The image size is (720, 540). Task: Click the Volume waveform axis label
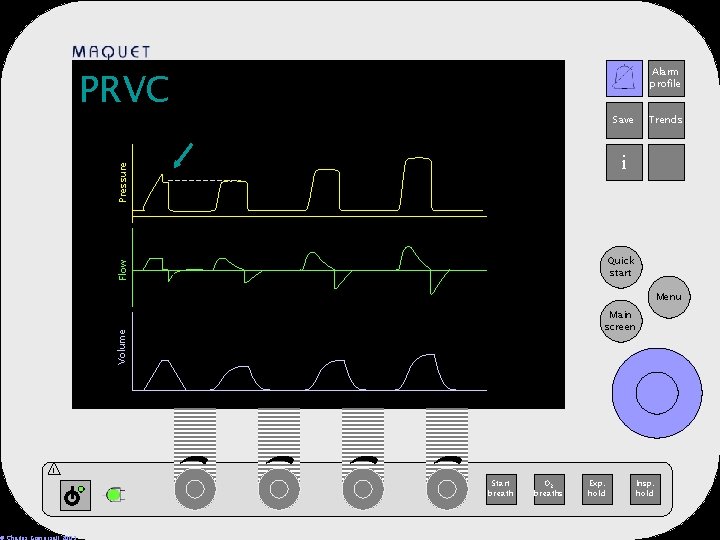(x=122, y=347)
